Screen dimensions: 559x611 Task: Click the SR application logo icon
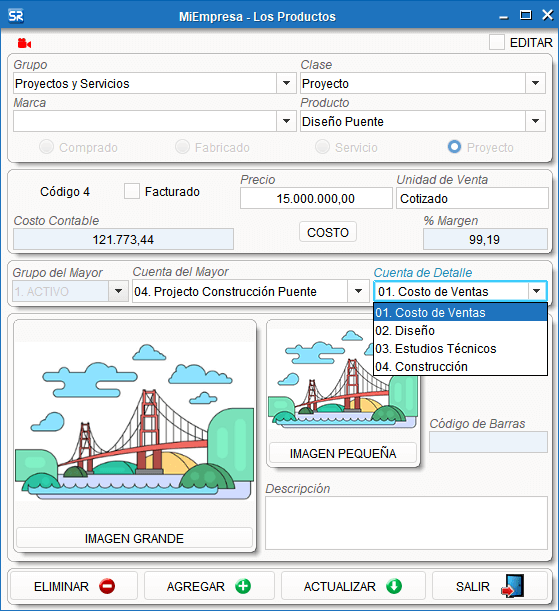pos(16,16)
